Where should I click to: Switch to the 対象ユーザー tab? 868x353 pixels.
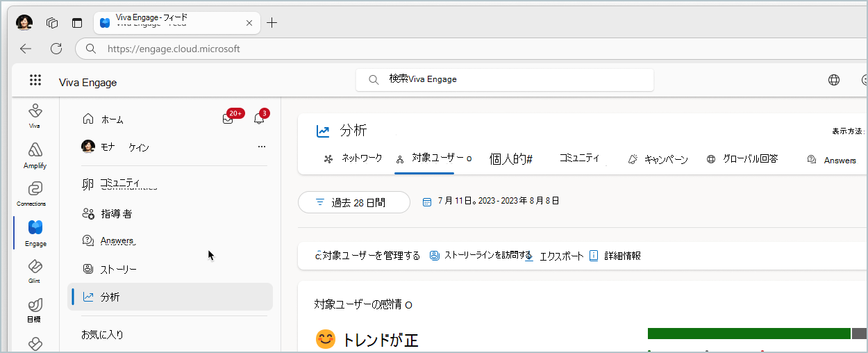click(433, 158)
